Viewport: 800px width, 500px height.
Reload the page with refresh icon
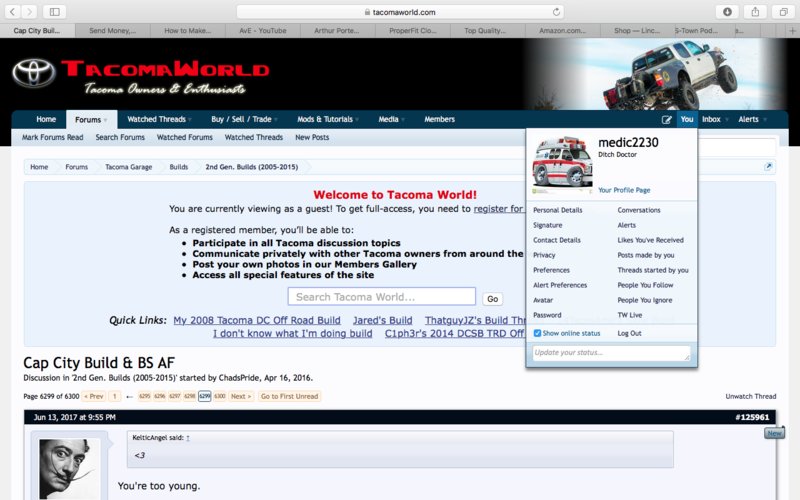click(556, 12)
